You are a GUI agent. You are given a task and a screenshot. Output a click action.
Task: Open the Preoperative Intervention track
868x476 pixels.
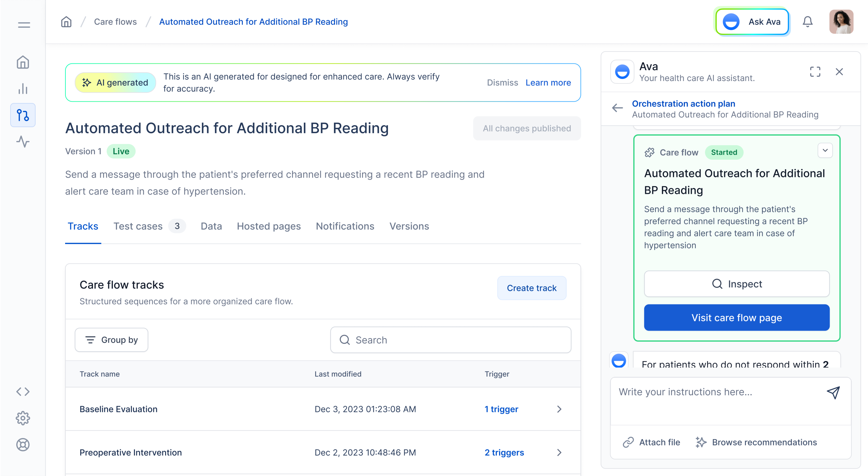pyautogui.click(x=131, y=453)
